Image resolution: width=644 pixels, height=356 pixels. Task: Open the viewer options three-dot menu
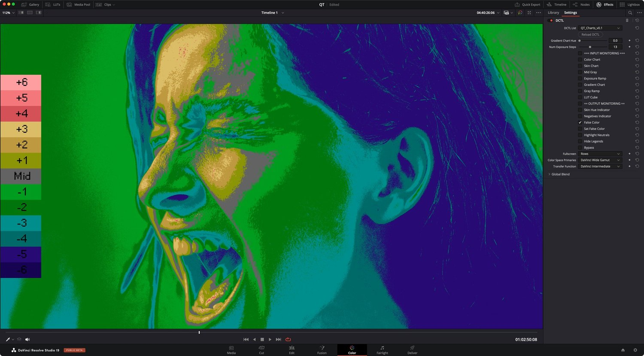(538, 12)
